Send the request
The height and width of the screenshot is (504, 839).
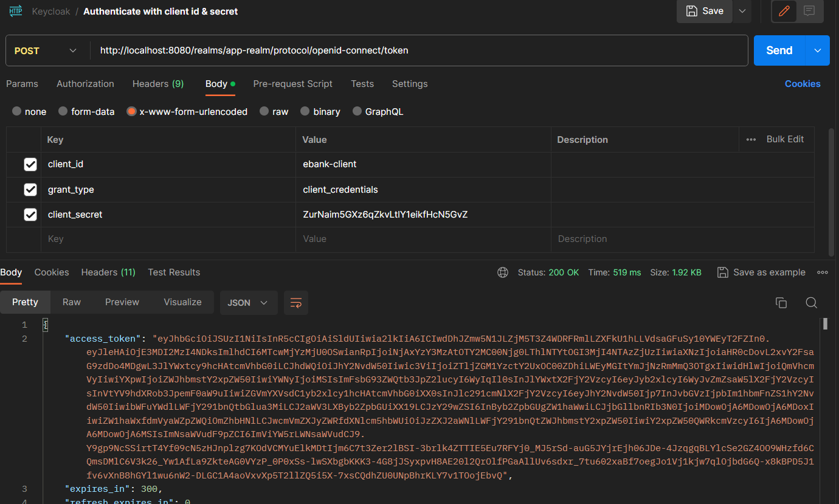point(779,50)
